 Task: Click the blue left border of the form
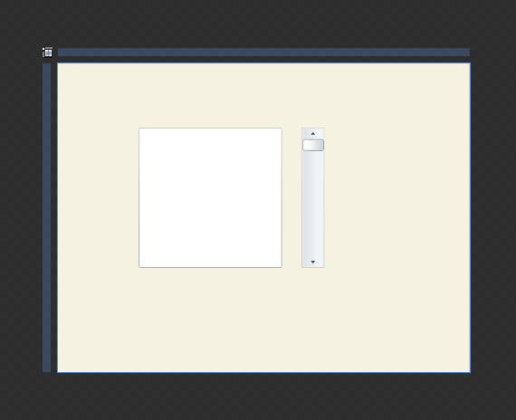click(58, 217)
